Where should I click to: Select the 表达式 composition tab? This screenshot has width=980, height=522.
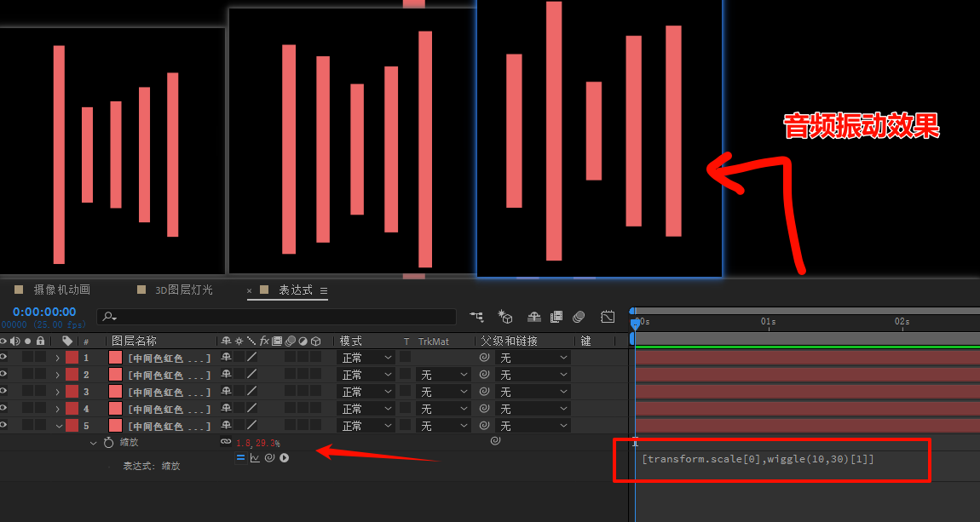click(295, 290)
